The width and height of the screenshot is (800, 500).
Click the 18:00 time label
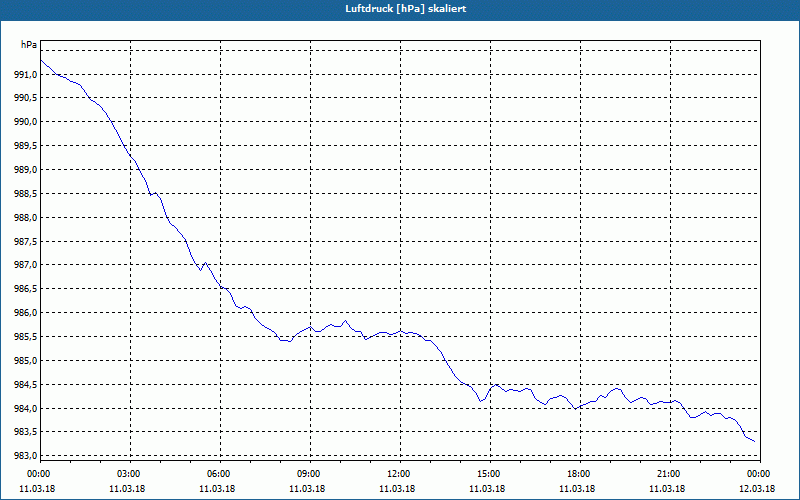[x=580, y=474]
